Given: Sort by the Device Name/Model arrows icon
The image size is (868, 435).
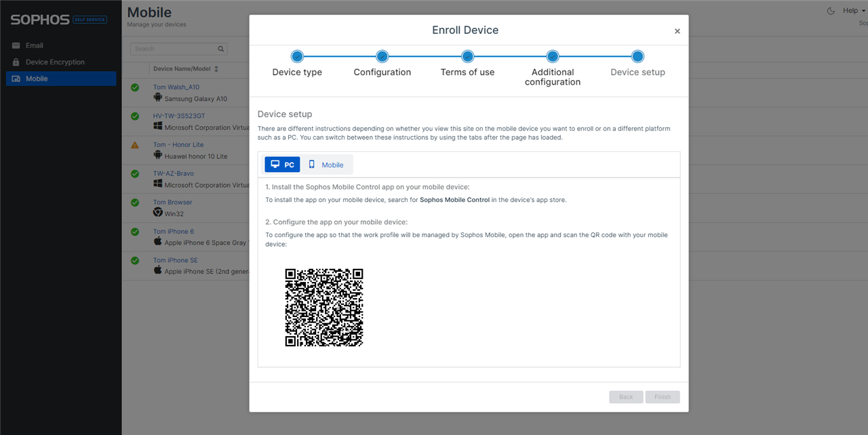Looking at the screenshot, I should tap(216, 69).
